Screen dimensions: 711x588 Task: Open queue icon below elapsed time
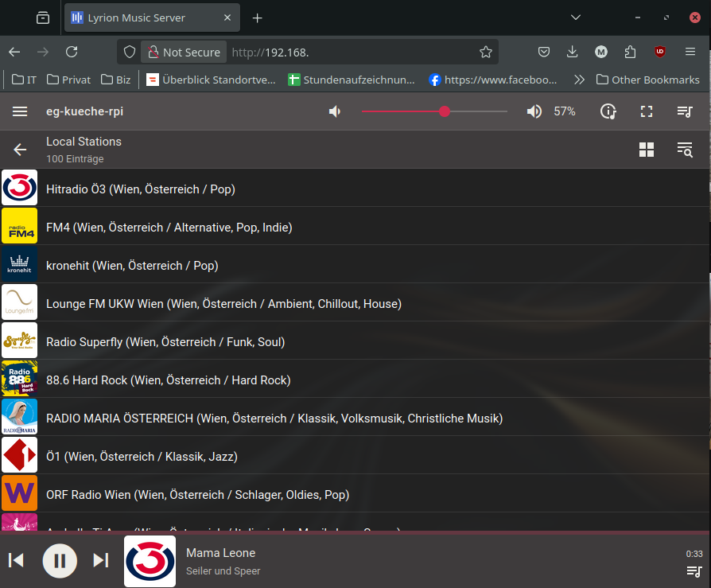pyautogui.click(x=694, y=571)
